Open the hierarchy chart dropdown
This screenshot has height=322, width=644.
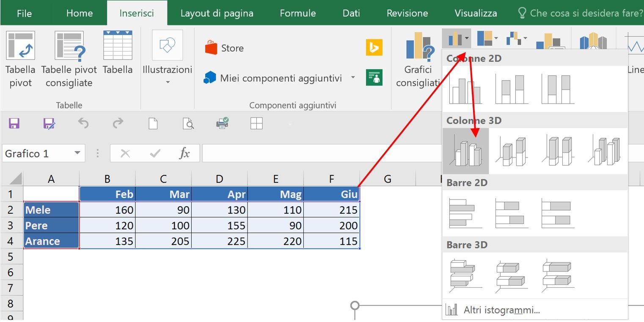tap(487, 39)
